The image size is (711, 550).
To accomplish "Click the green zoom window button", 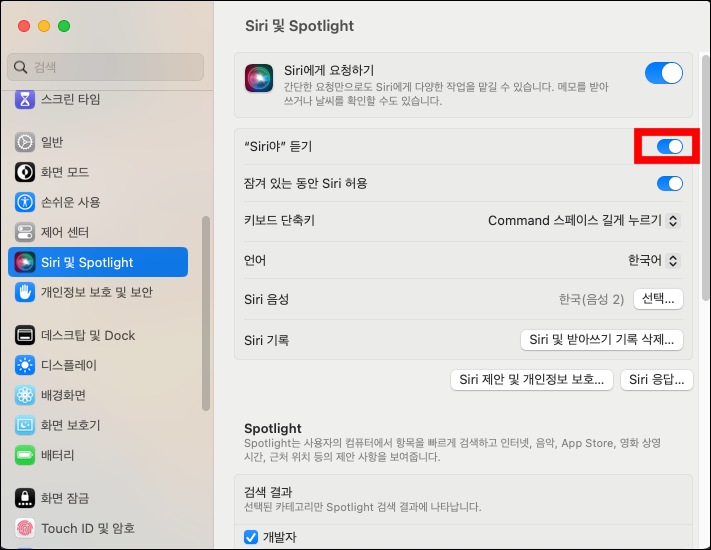I will [64, 26].
